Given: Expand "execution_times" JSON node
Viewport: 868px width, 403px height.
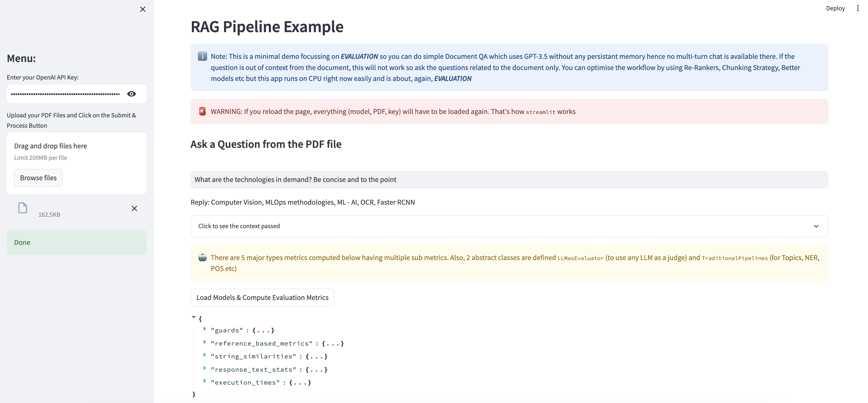Looking at the screenshot, I should pyautogui.click(x=205, y=381).
